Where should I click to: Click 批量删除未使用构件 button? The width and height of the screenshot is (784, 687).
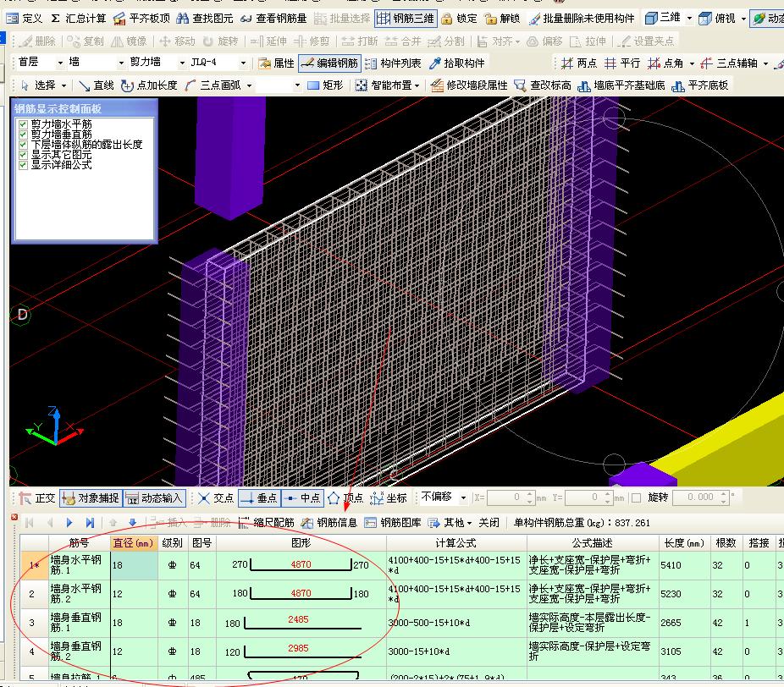[582, 19]
